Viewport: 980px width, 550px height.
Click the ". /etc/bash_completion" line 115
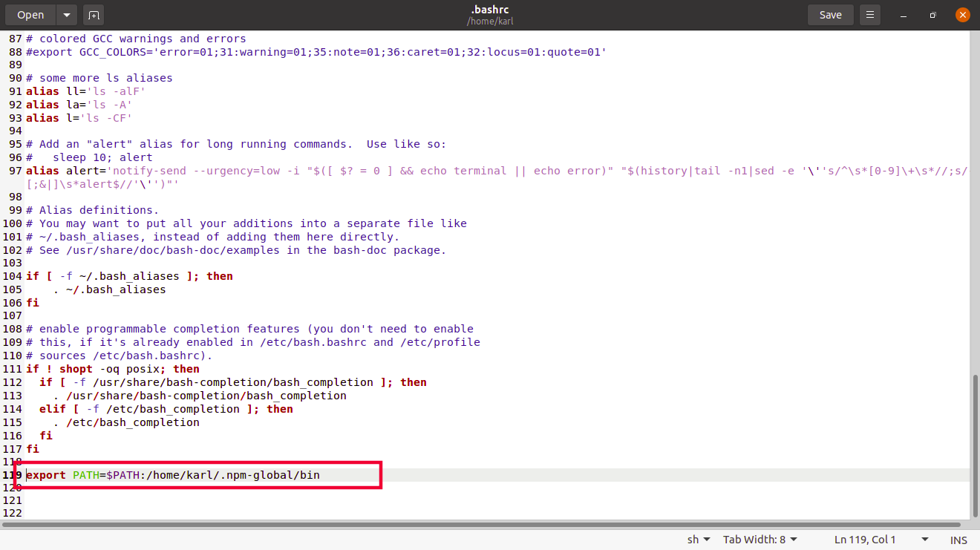(x=126, y=422)
